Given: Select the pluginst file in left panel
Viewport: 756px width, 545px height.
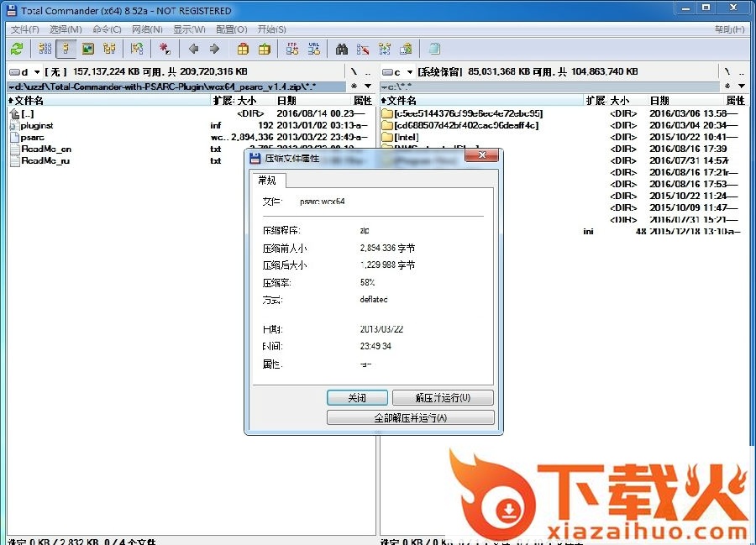Looking at the screenshot, I should 37,125.
